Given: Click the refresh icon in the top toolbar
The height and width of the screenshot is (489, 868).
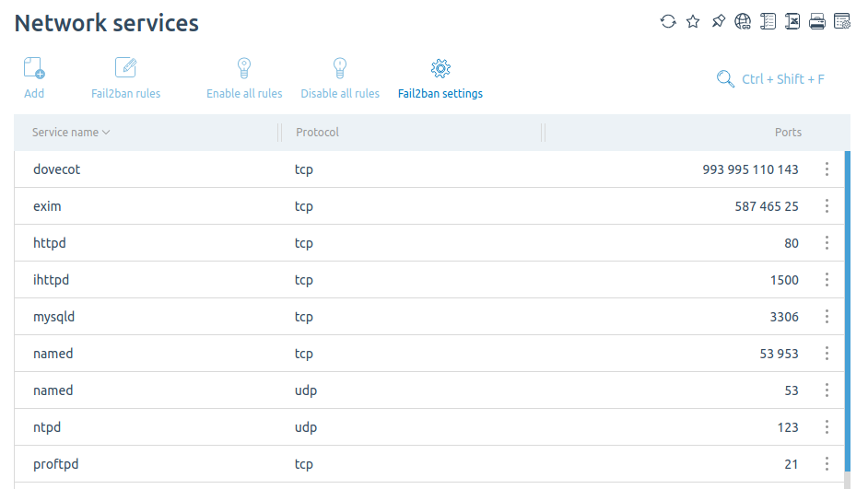Looking at the screenshot, I should pyautogui.click(x=668, y=21).
